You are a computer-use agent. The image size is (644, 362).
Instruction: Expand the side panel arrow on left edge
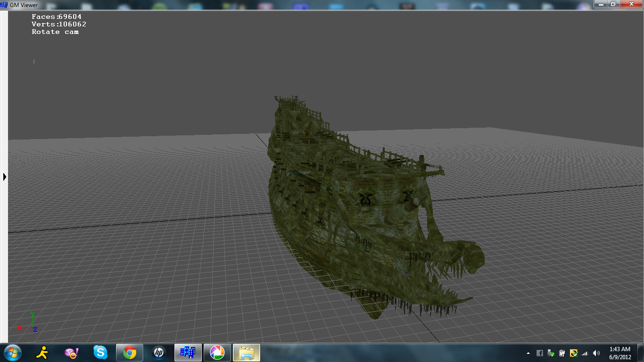click(x=5, y=177)
